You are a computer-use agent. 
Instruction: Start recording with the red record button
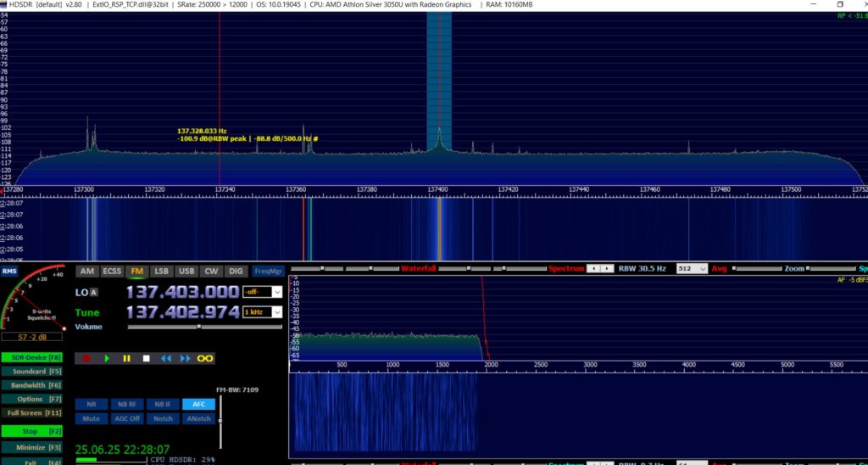[86, 359]
